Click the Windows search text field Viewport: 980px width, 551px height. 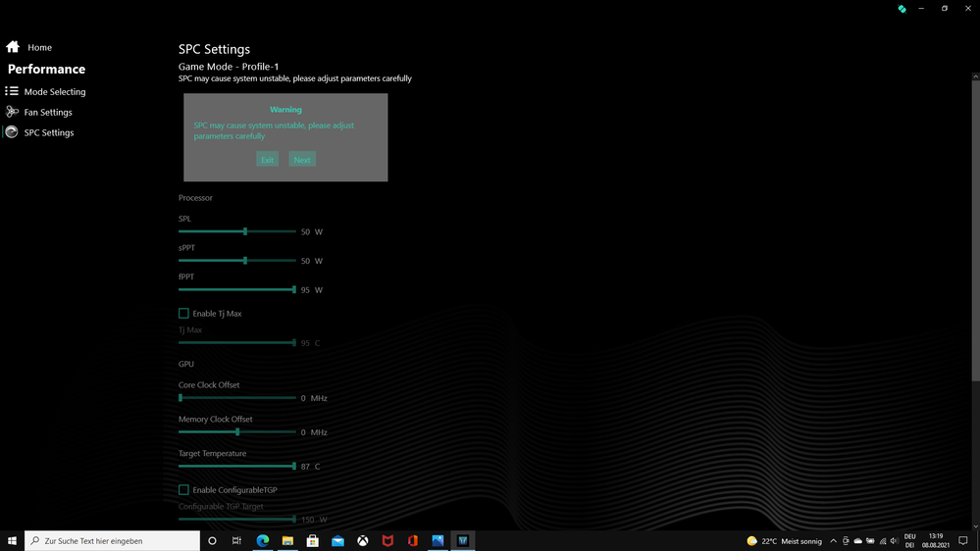coord(113,541)
